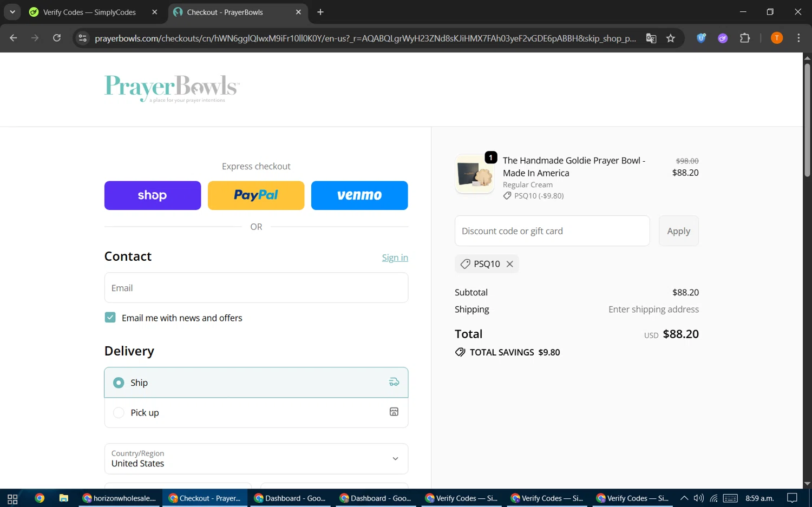The image size is (812, 507).
Task: Pay with the PayPal express button
Action: (x=256, y=195)
